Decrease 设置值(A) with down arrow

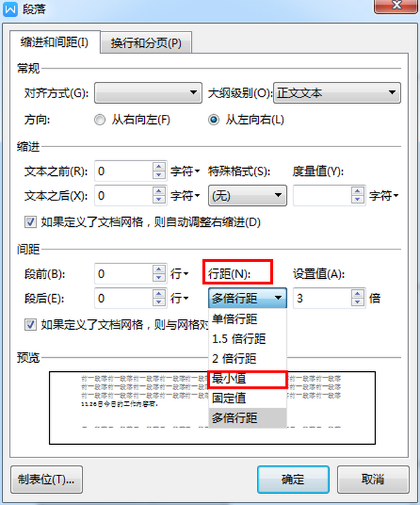point(358,303)
